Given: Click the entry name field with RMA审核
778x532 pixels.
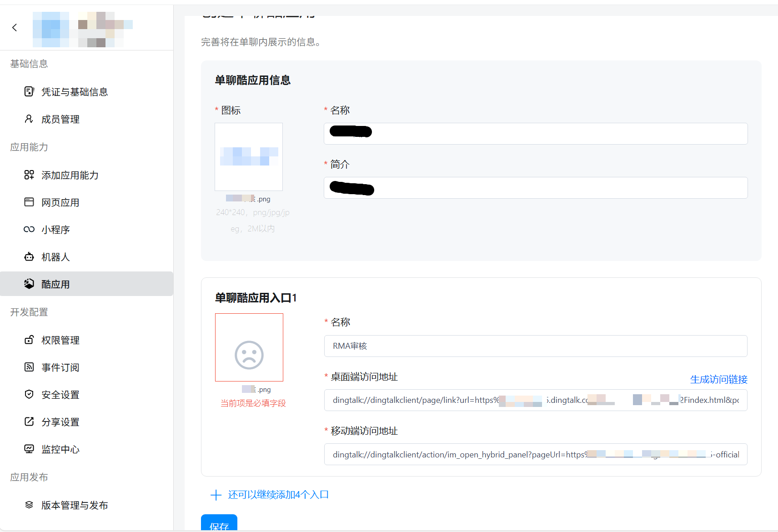Looking at the screenshot, I should 536,346.
